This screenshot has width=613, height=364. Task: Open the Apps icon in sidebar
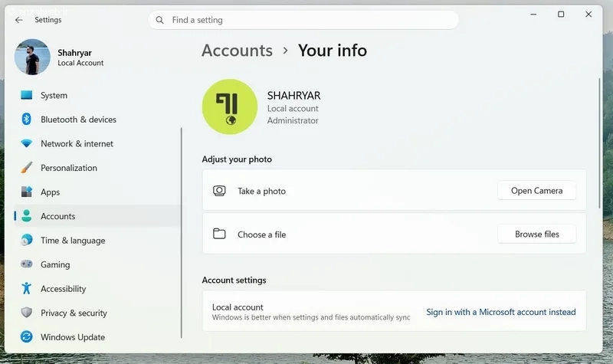coord(27,192)
